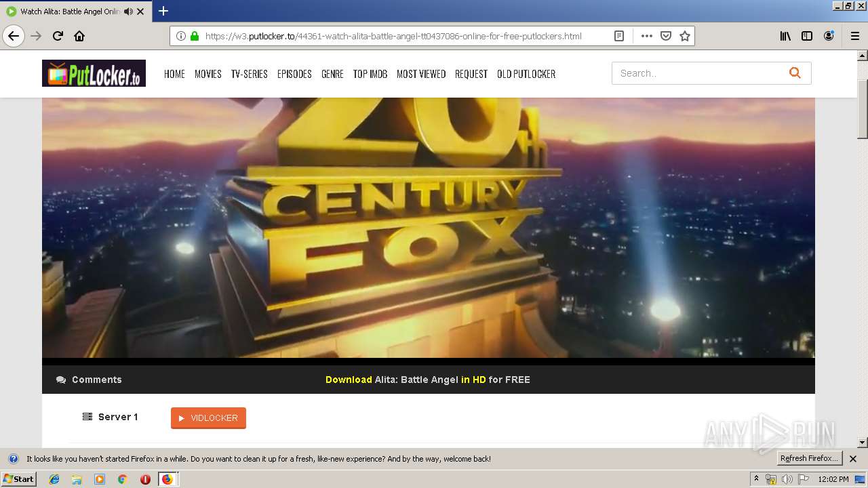
Task: Expand the GENRE menu
Action: pyautogui.click(x=332, y=74)
